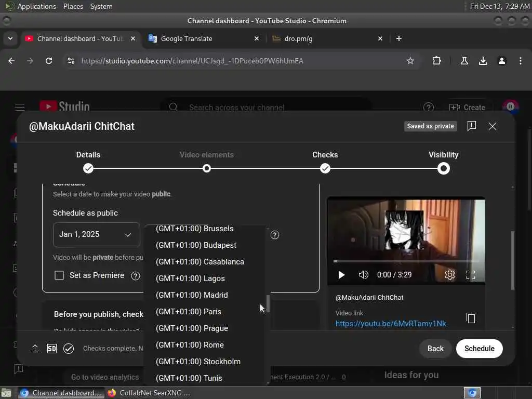This screenshot has width=532, height=399.
Task: Open a new browser tab
Action: point(399,38)
